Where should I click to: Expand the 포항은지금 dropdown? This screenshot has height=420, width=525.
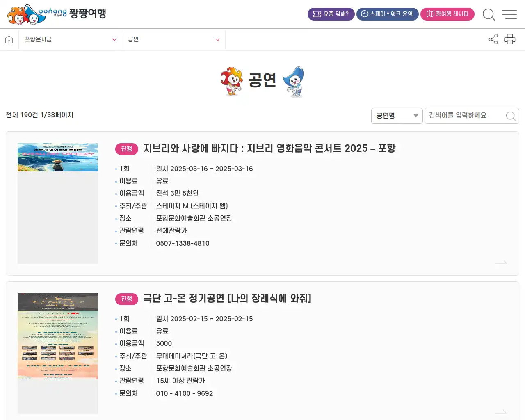tap(70, 39)
